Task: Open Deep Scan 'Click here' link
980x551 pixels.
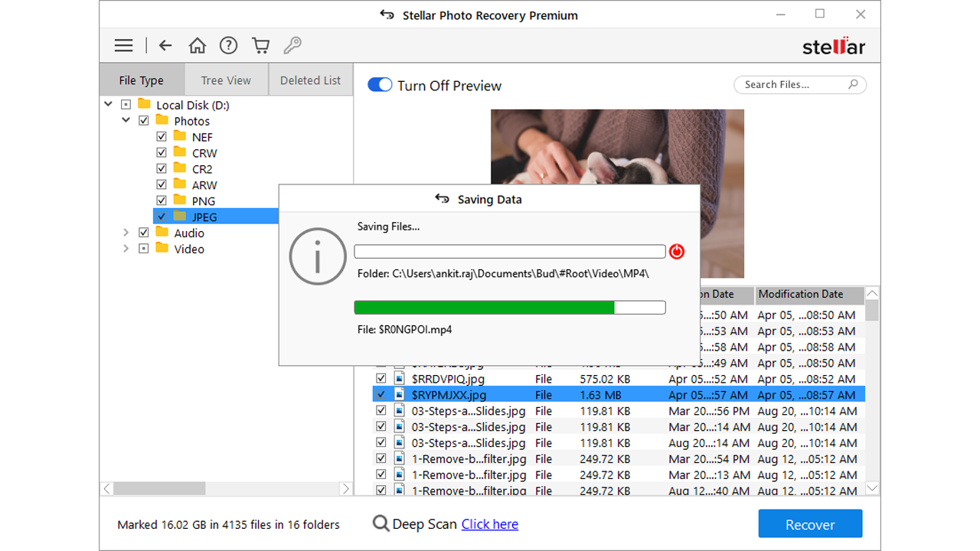Action: point(489,524)
